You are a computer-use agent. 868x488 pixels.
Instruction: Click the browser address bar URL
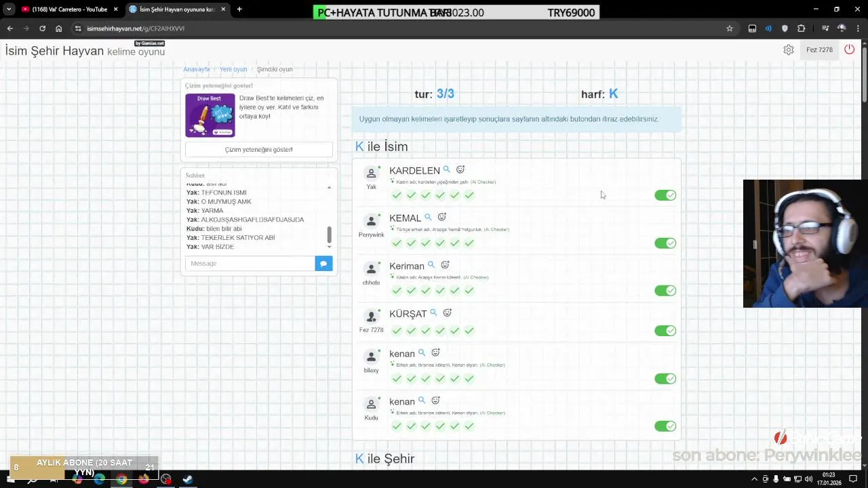136,28
